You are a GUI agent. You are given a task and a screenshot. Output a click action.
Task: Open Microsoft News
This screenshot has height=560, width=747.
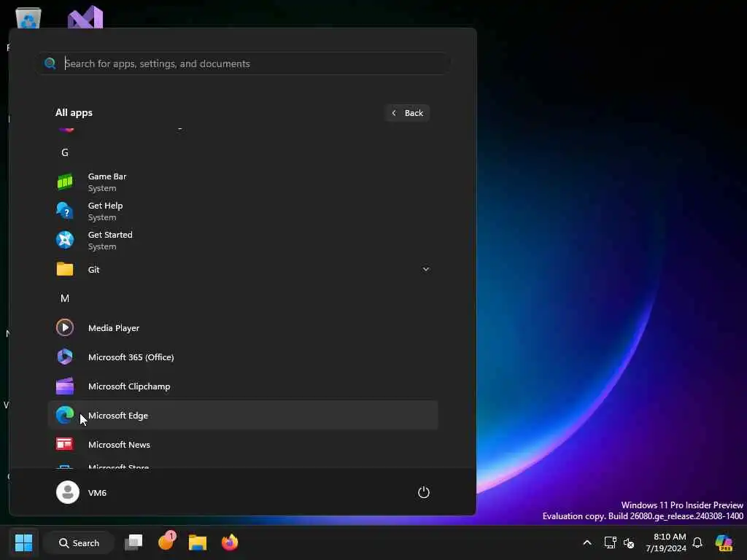242,444
